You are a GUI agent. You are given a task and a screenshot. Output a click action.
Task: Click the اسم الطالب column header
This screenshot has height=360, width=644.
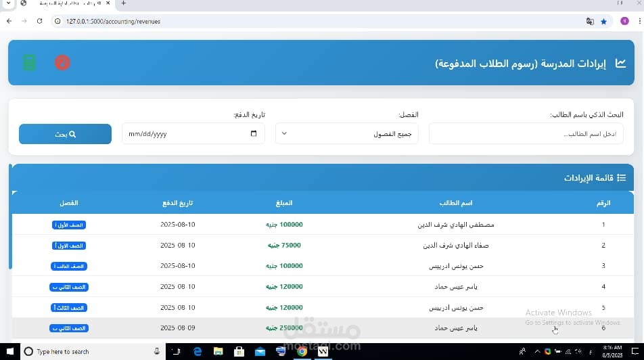pos(456,203)
